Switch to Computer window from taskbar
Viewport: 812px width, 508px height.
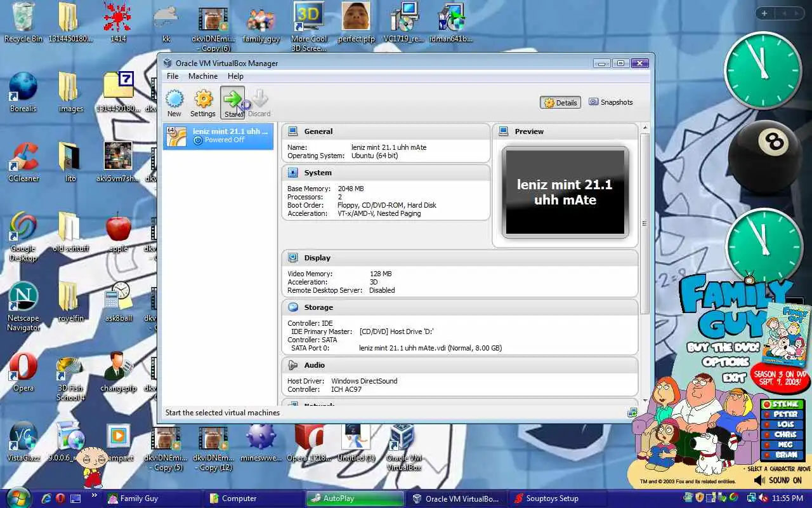(254, 498)
